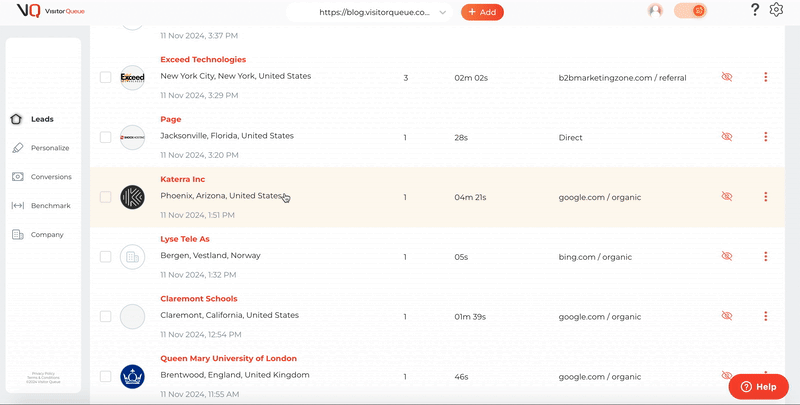
Task: Toggle the orange header switch
Action: click(690, 11)
